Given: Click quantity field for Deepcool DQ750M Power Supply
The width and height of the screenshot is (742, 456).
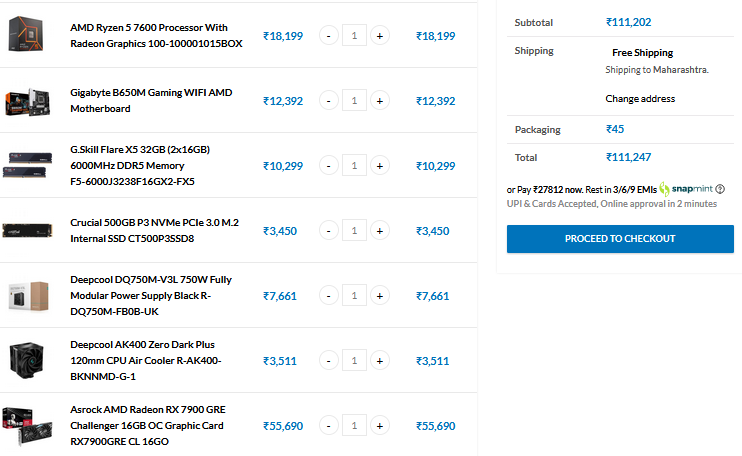Looking at the screenshot, I should pyautogui.click(x=354, y=296).
